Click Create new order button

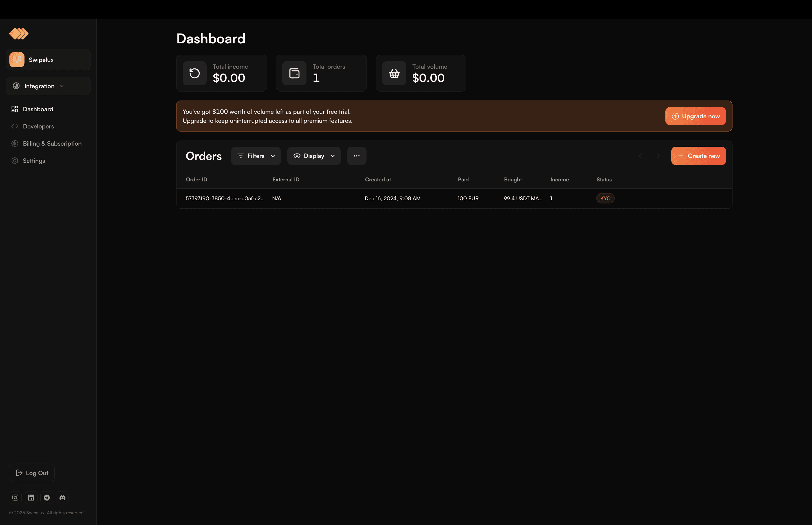[x=698, y=156]
